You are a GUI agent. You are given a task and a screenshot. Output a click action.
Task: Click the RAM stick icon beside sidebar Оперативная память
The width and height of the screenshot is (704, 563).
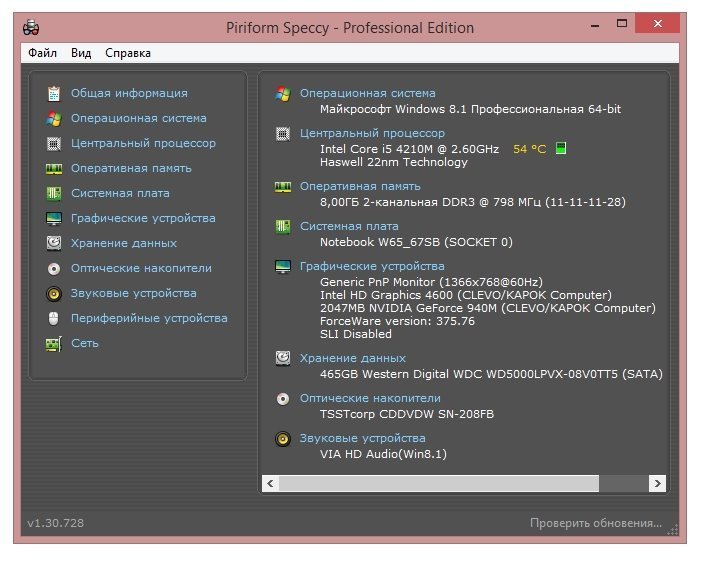54,169
